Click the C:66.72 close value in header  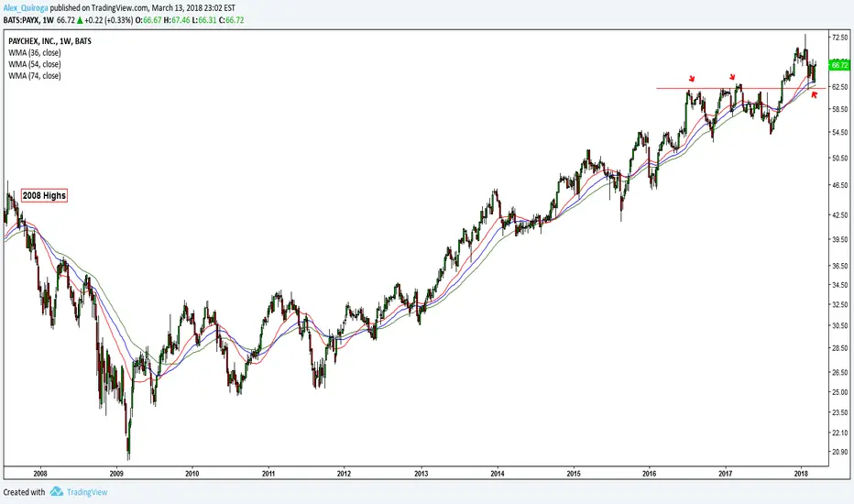click(x=232, y=20)
